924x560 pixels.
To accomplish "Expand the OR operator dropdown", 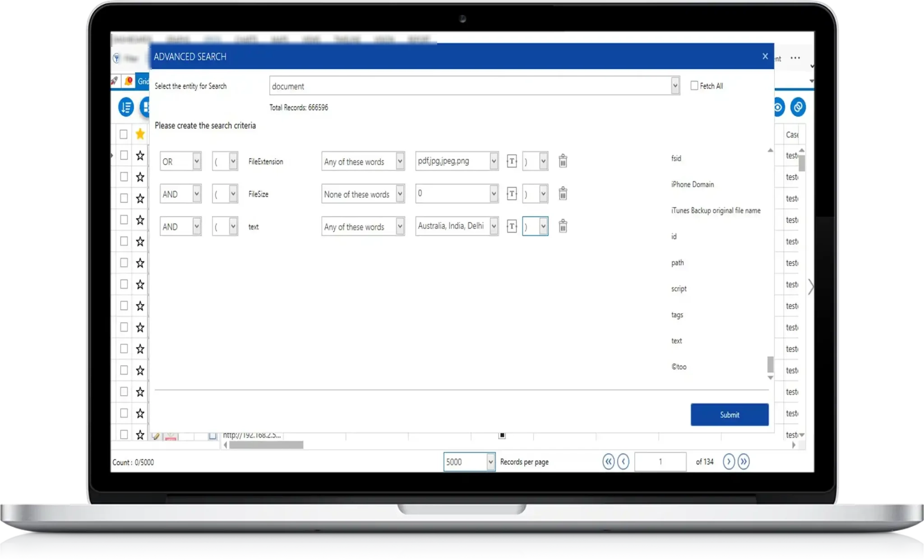I will [x=196, y=161].
